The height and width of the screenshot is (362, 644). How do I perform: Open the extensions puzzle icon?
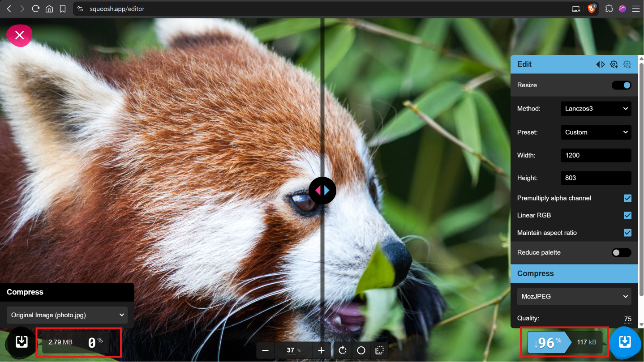(609, 9)
